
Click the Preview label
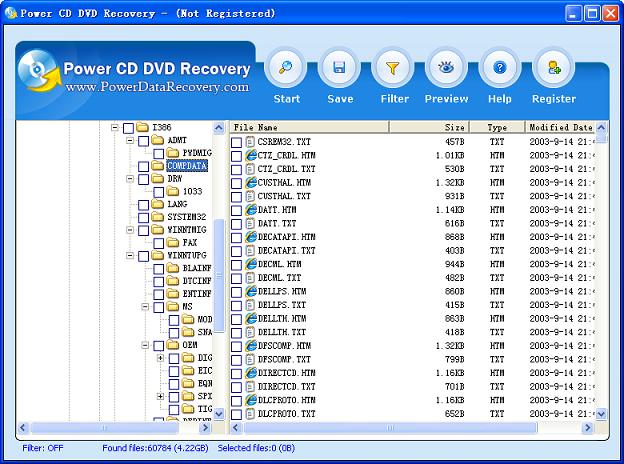pyautogui.click(x=447, y=99)
